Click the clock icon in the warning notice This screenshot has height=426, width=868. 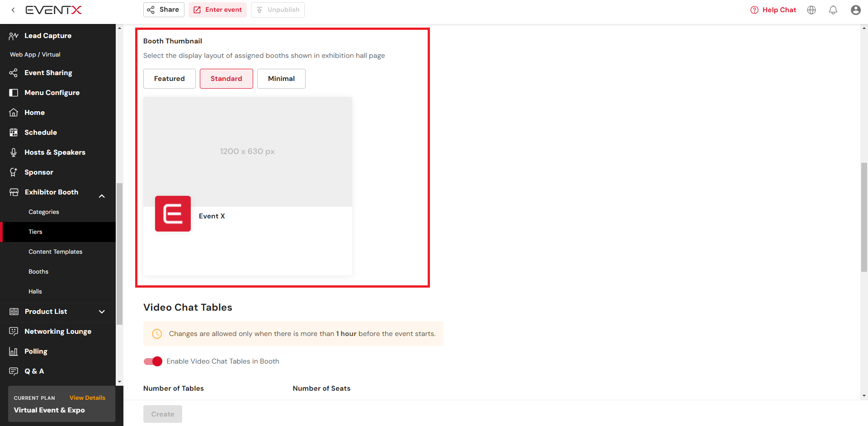tap(157, 334)
